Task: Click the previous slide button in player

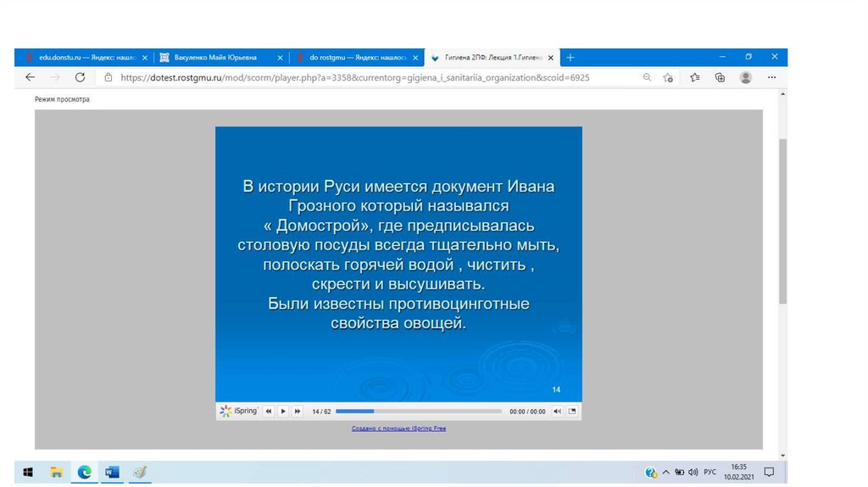Action: (269, 411)
